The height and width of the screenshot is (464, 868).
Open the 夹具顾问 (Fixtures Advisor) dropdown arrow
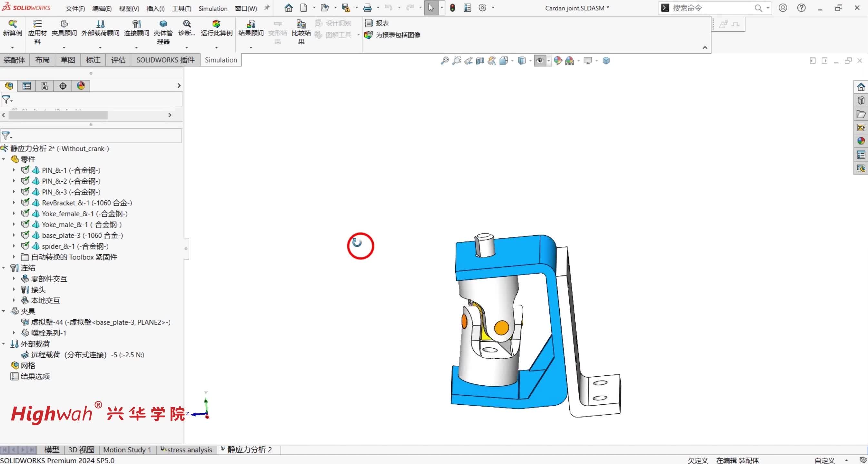[64, 47]
